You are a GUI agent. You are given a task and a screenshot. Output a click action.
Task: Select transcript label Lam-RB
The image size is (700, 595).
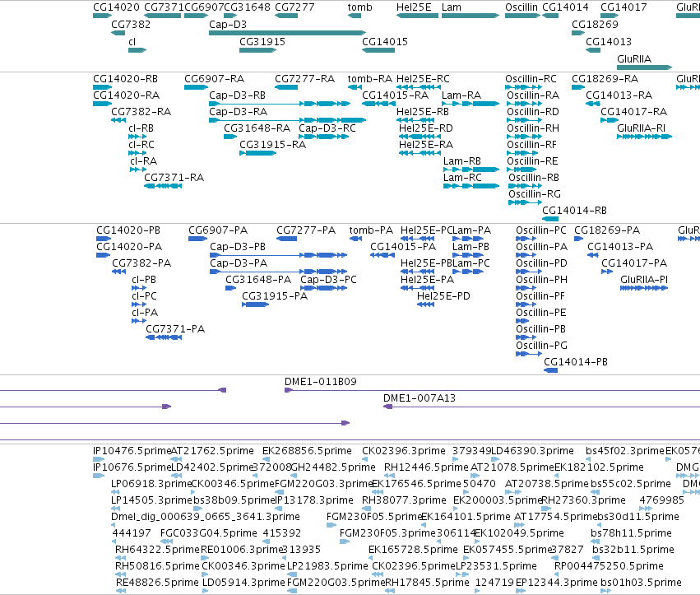(462, 160)
